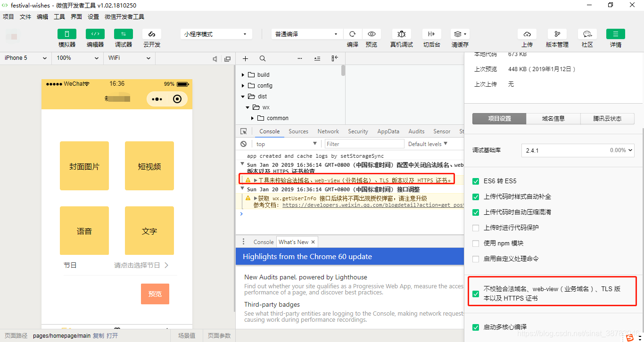Screen dimensions: 644x342
Task: Open 云开发 cloud development
Action: (152, 34)
